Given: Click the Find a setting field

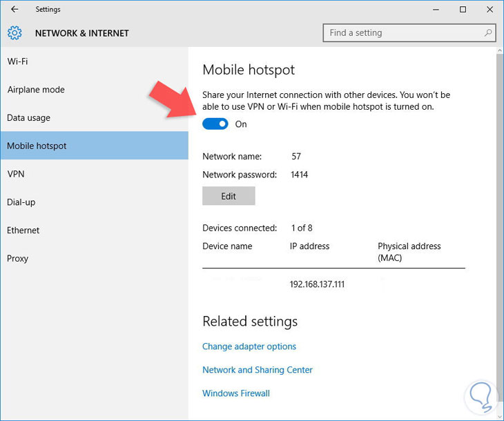Looking at the screenshot, I should point(409,32).
